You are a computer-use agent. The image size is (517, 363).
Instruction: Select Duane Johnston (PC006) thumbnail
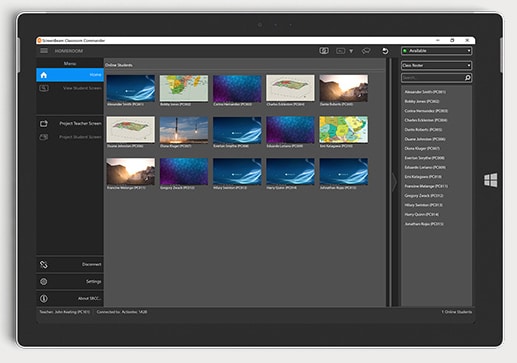pos(131,130)
